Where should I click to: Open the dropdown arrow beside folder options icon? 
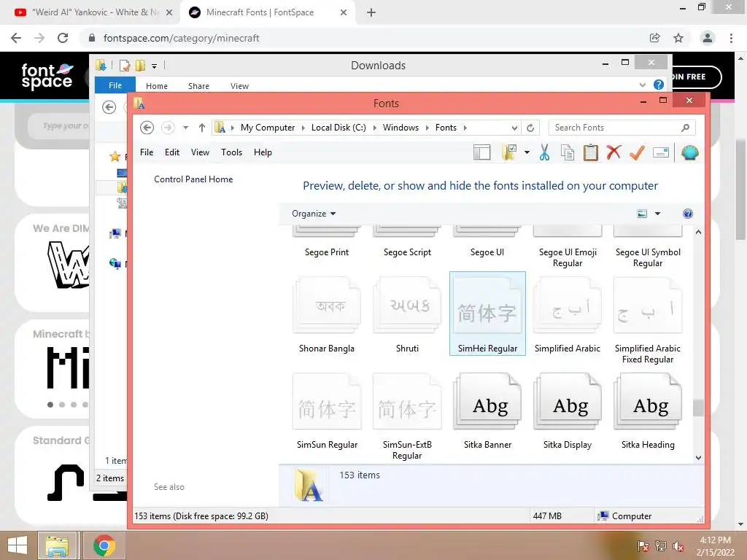(x=527, y=152)
